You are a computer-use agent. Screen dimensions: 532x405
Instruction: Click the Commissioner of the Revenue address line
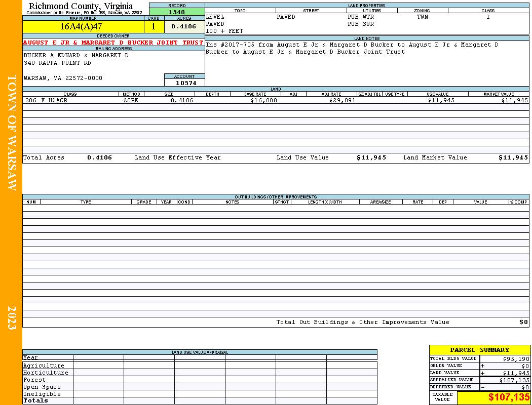pyautogui.click(x=84, y=13)
